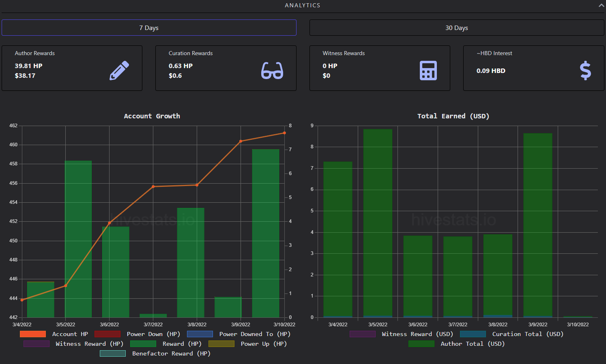Click the $38.17 author rewards value

pyautogui.click(x=25, y=75)
